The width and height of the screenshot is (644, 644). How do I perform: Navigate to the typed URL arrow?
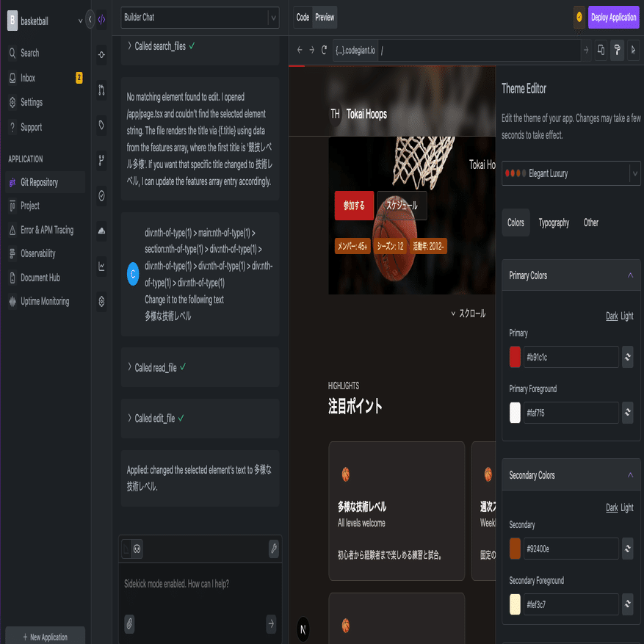[x=586, y=50]
